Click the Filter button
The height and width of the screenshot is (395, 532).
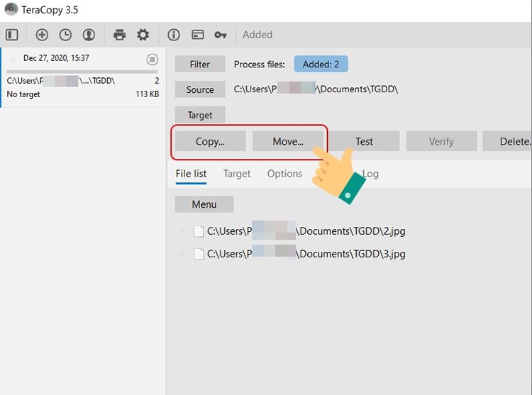pos(200,64)
